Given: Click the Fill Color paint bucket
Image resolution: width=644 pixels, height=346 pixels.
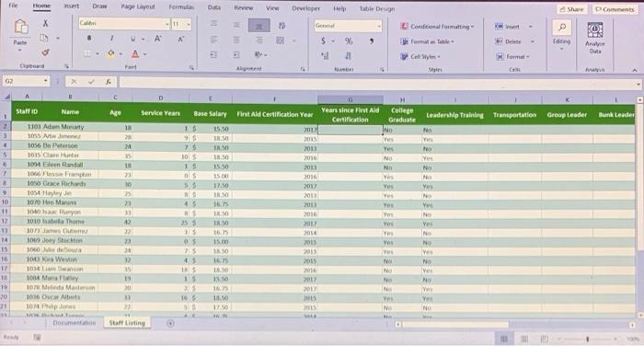Looking at the screenshot, I should [111, 53].
